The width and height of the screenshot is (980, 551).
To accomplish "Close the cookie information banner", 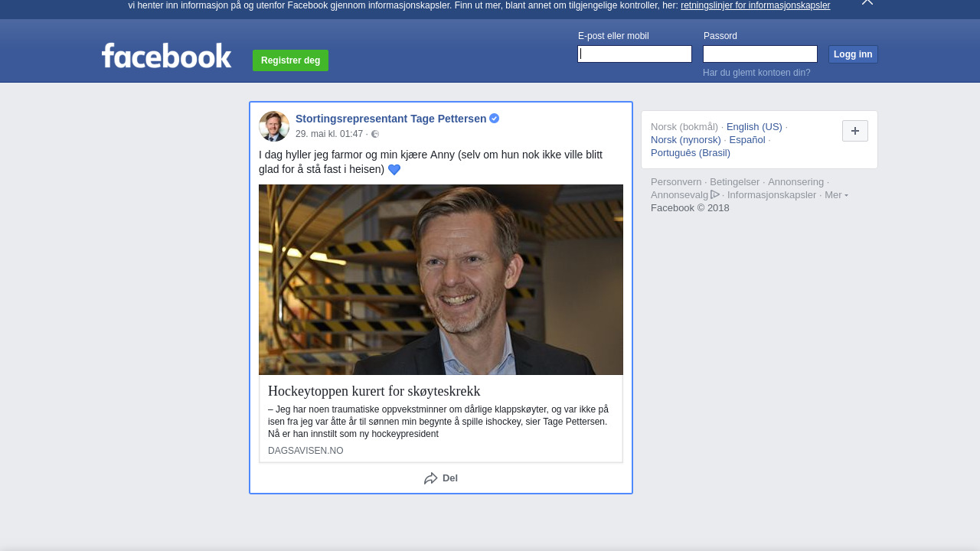I will [x=867, y=2].
